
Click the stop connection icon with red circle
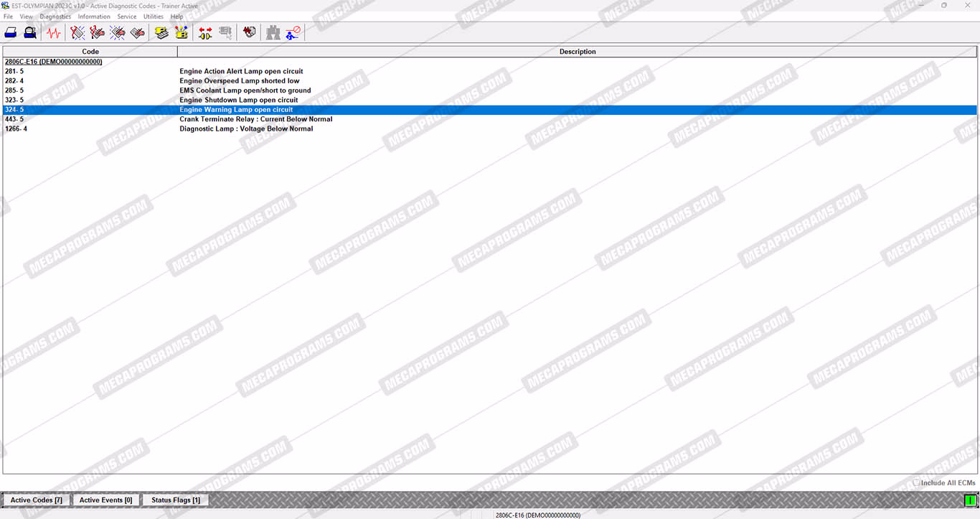pos(293,32)
